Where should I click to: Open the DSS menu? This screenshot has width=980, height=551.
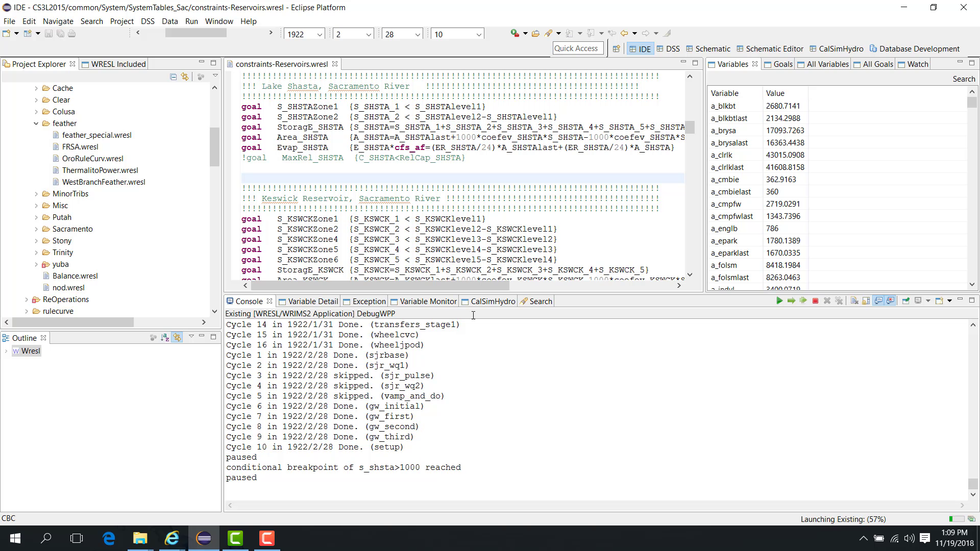[148, 21]
